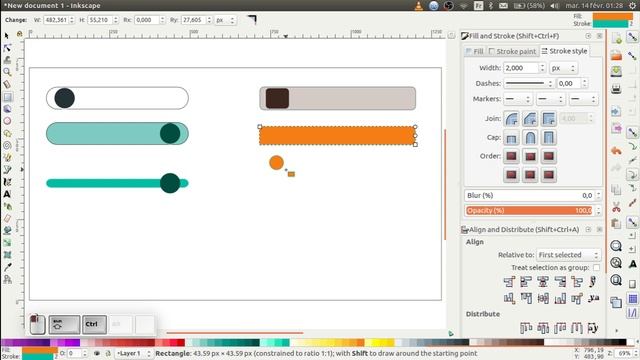Click the Save document icon
Viewport: 640px width, 360px height.
point(616,71)
